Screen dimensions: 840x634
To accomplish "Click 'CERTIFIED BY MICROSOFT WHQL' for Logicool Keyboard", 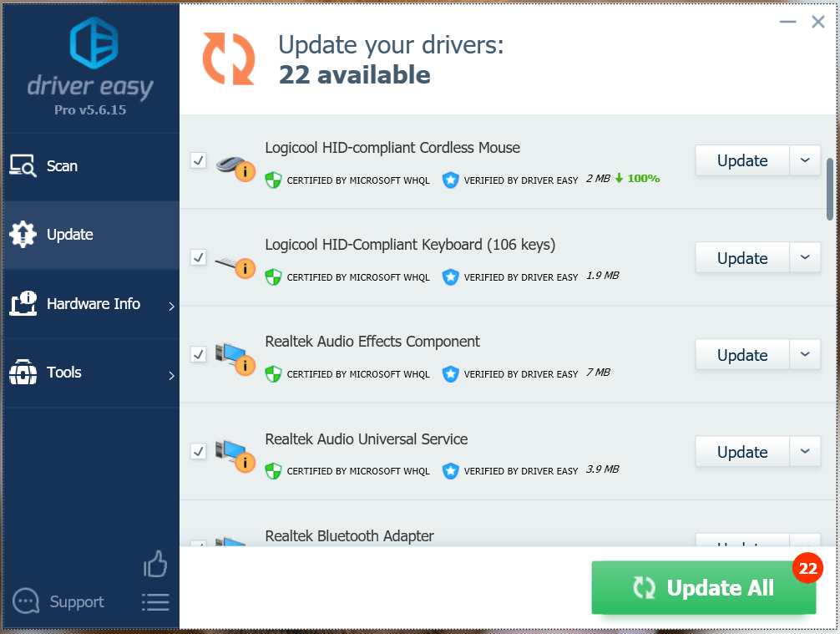I will point(358,277).
